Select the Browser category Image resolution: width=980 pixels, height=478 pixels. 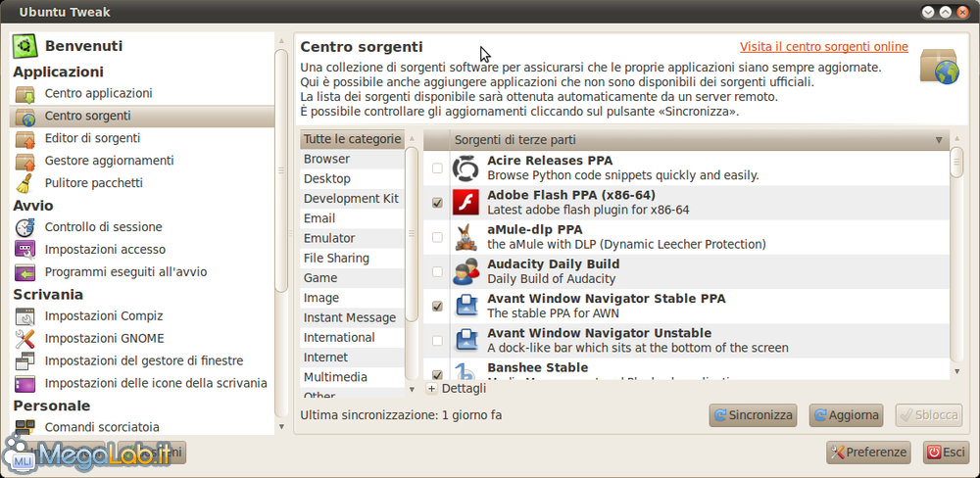352,159
